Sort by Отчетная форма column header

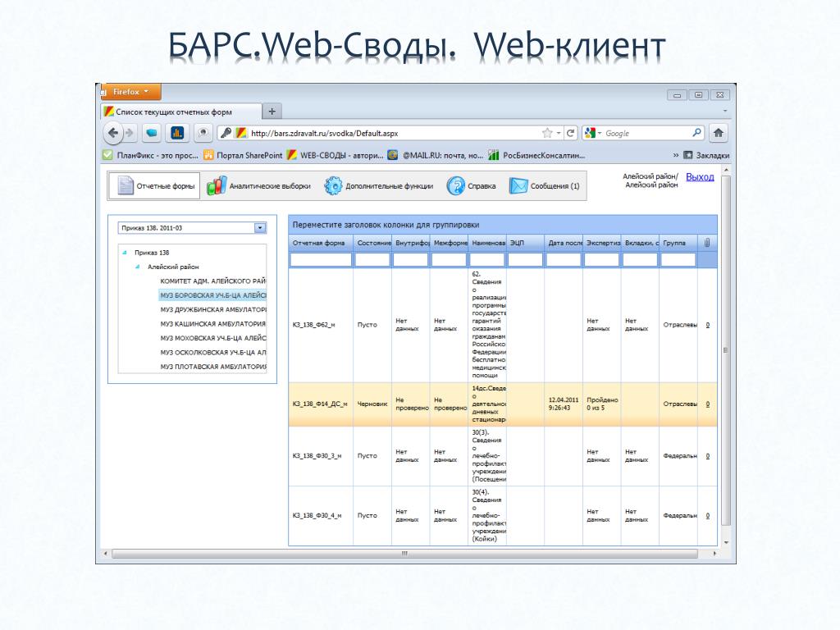coord(321,243)
